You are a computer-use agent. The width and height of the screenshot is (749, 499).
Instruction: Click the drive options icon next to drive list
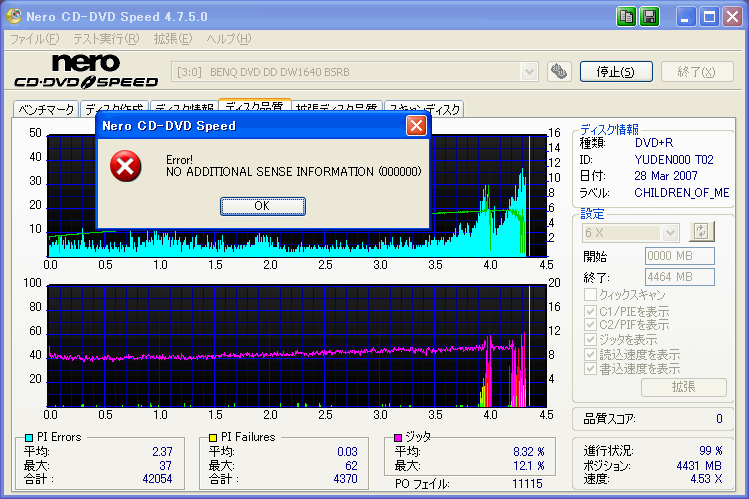click(x=559, y=72)
